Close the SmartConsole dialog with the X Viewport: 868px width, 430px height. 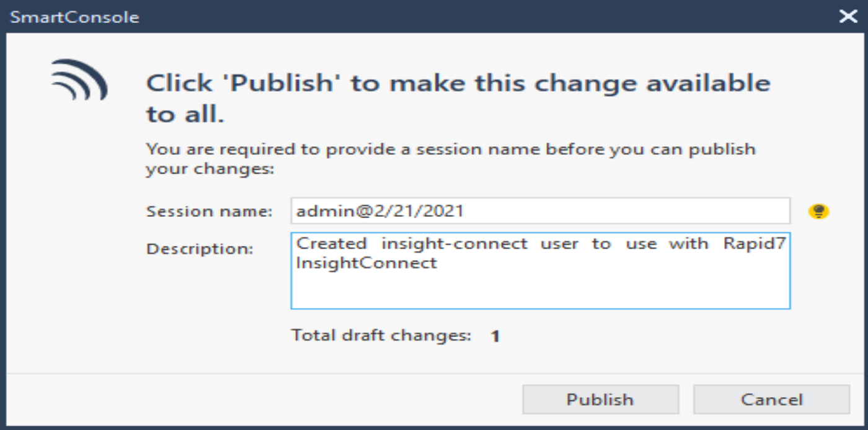[848, 17]
